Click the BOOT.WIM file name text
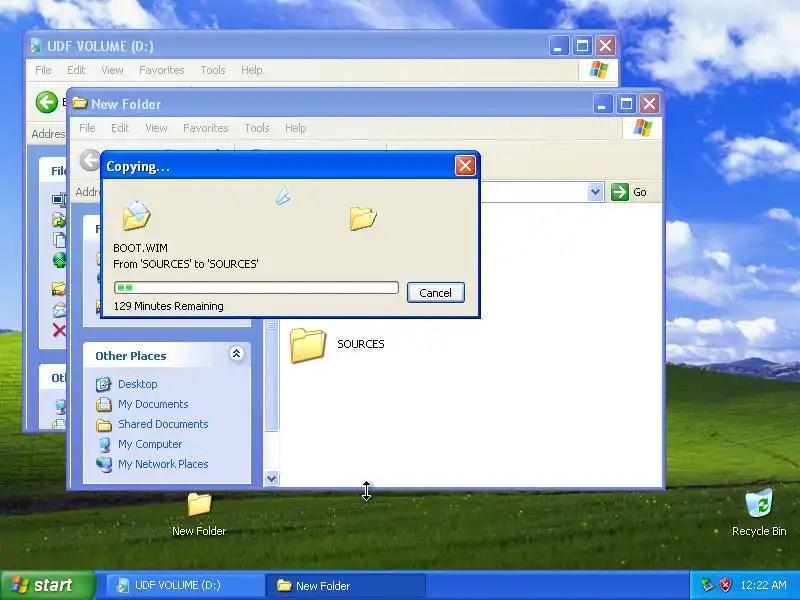Screen dimensions: 800x600 140,248
